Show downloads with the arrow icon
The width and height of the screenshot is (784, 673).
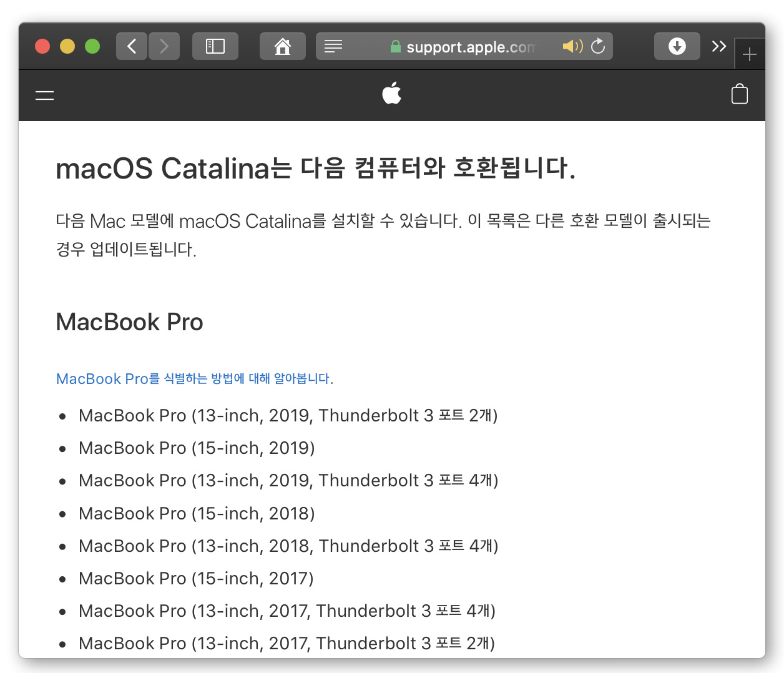pos(677,46)
